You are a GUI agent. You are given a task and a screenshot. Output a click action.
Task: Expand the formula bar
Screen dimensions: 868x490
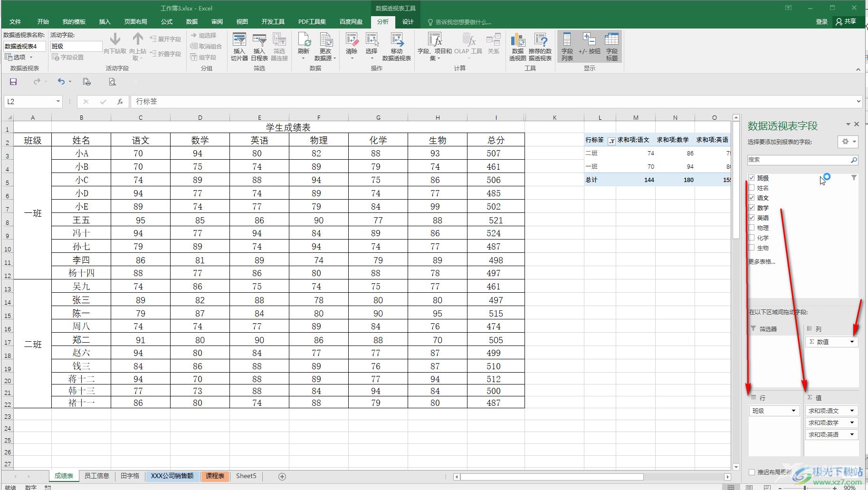pos(858,101)
